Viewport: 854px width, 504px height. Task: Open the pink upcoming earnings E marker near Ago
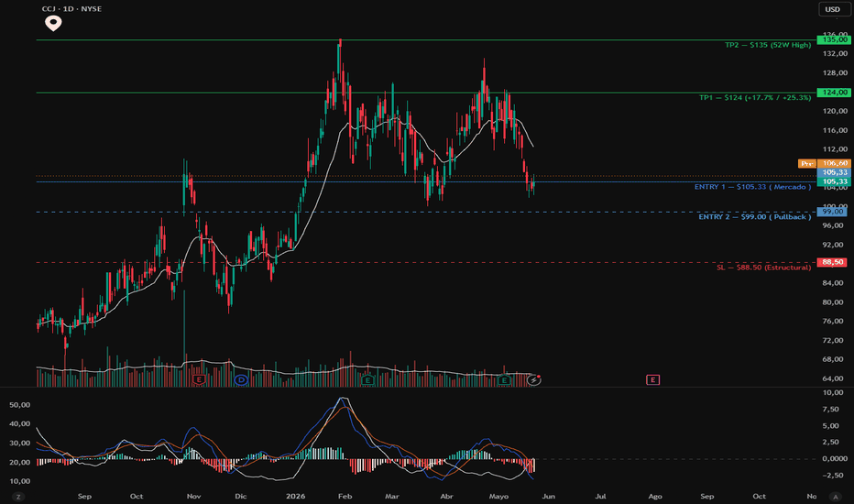[x=652, y=379]
